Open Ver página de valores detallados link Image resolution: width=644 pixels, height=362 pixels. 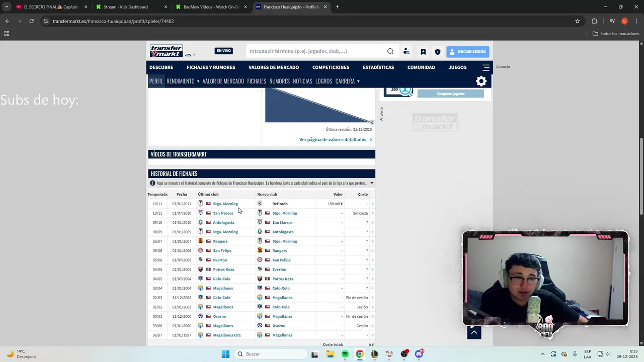pyautogui.click(x=336, y=140)
